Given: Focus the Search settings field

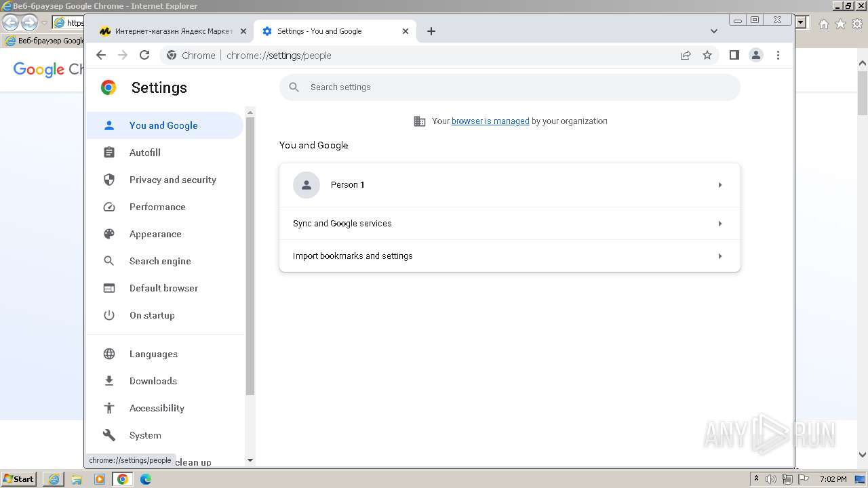Looking at the screenshot, I should pyautogui.click(x=510, y=87).
